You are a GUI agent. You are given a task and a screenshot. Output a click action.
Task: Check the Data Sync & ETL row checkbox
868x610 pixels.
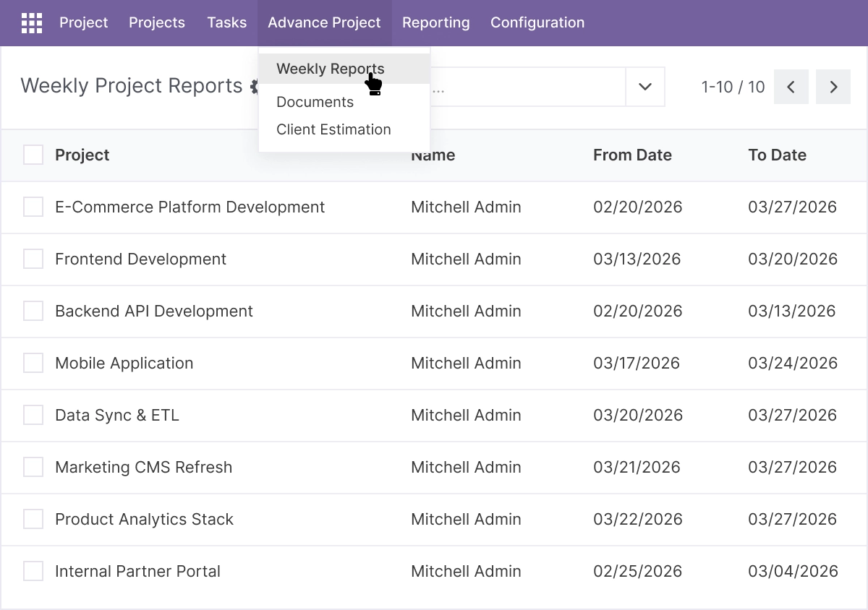(33, 415)
